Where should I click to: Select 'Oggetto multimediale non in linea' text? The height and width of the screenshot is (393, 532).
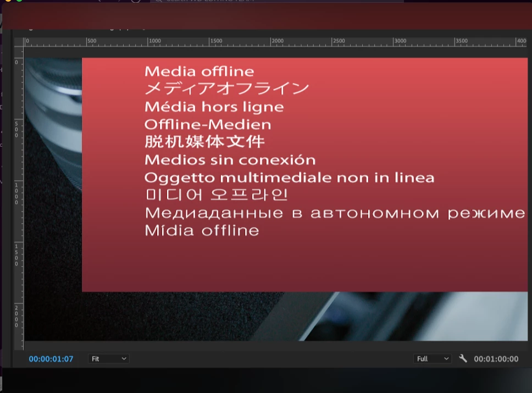coord(290,178)
